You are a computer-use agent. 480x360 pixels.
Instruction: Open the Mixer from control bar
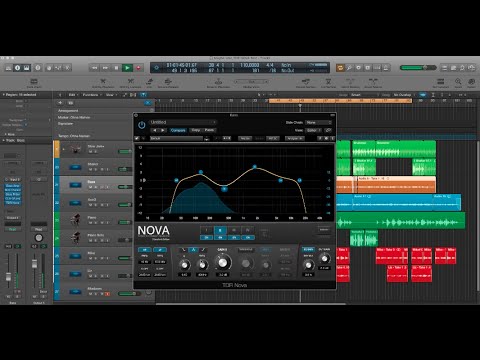click(58, 68)
